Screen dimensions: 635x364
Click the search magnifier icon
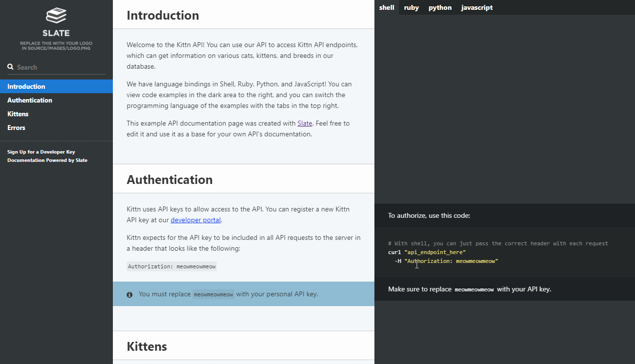10,67
